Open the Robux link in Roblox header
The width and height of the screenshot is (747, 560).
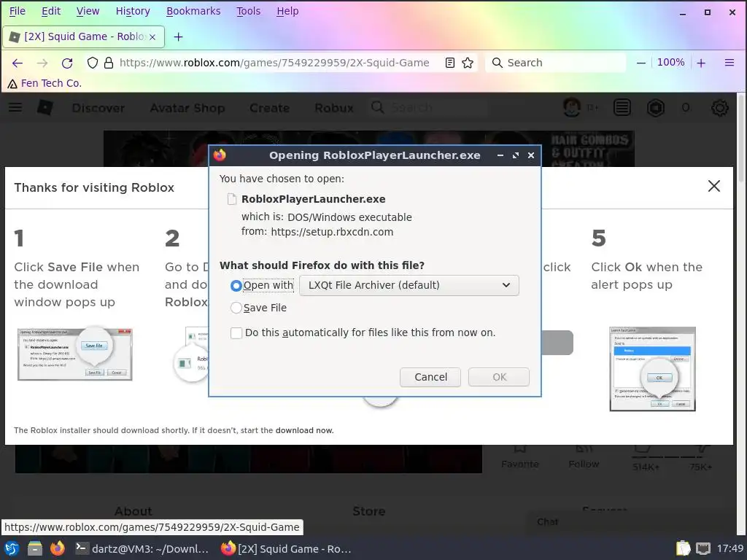point(334,108)
